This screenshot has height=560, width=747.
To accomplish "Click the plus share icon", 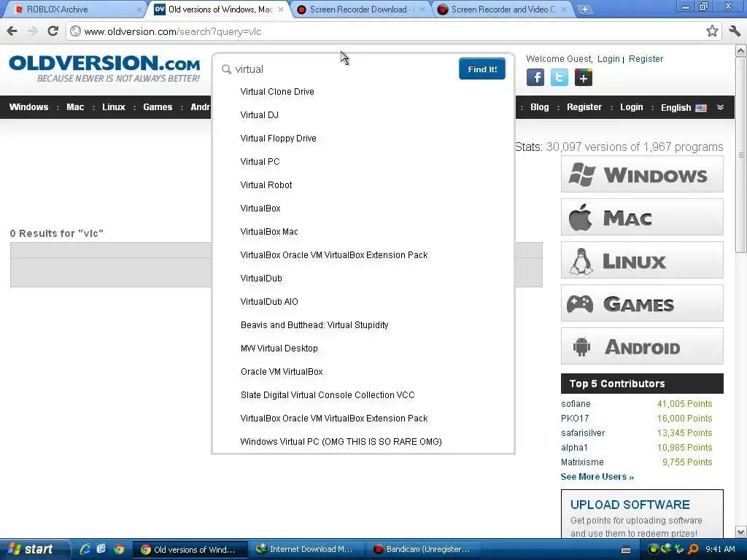I will tap(583, 77).
